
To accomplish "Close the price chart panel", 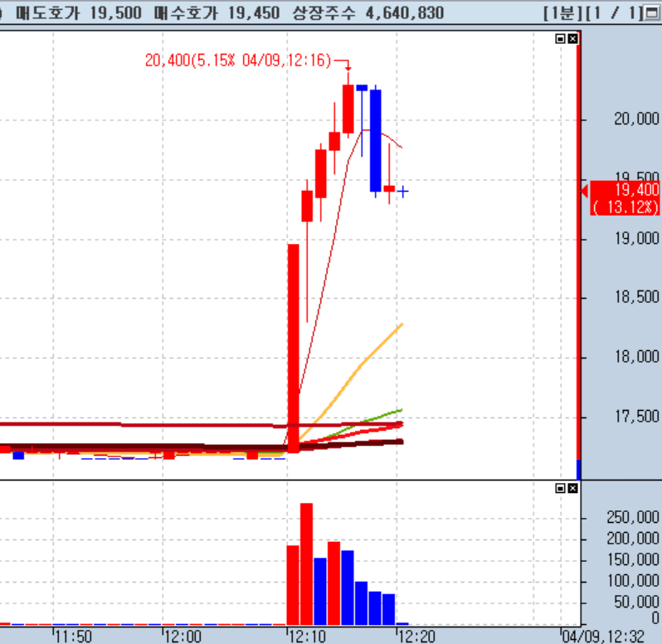I will click(x=572, y=39).
